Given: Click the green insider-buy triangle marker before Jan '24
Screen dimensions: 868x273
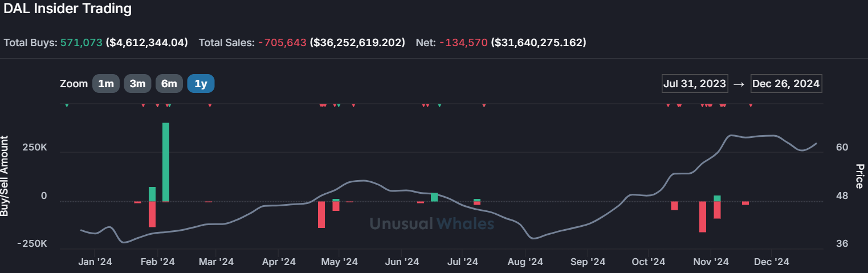Looking at the screenshot, I should pyautogui.click(x=67, y=105).
